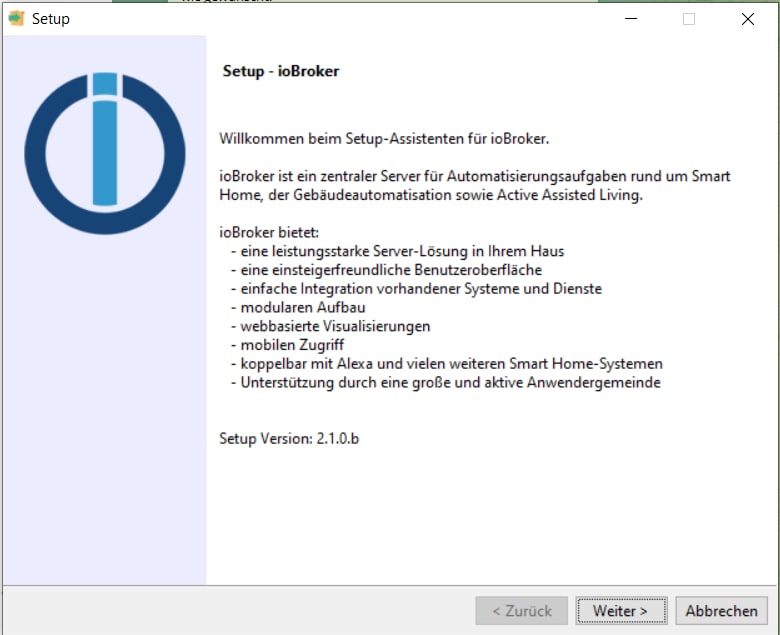Click the "mobilen Zugriff" list entry
The width and height of the screenshot is (780, 635).
(292, 345)
